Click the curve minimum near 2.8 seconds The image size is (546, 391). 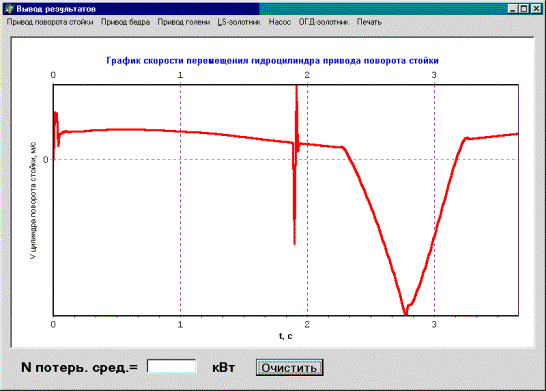pyautogui.click(x=406, y=313)
